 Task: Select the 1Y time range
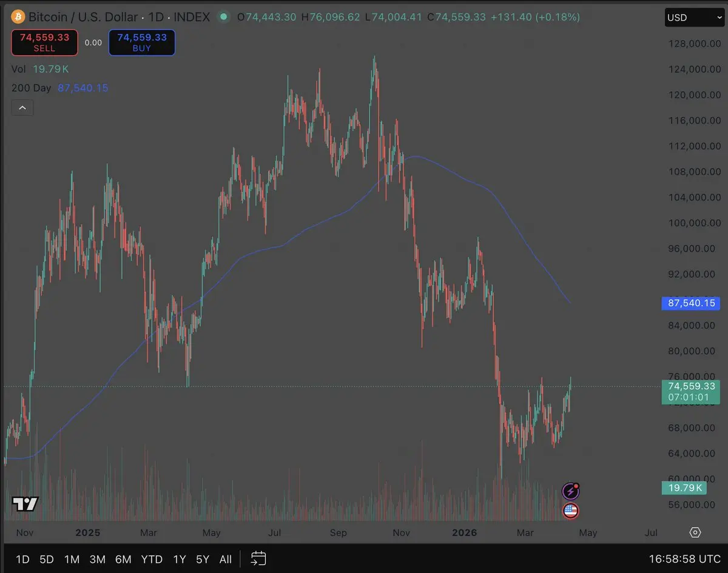click(180, 559)
